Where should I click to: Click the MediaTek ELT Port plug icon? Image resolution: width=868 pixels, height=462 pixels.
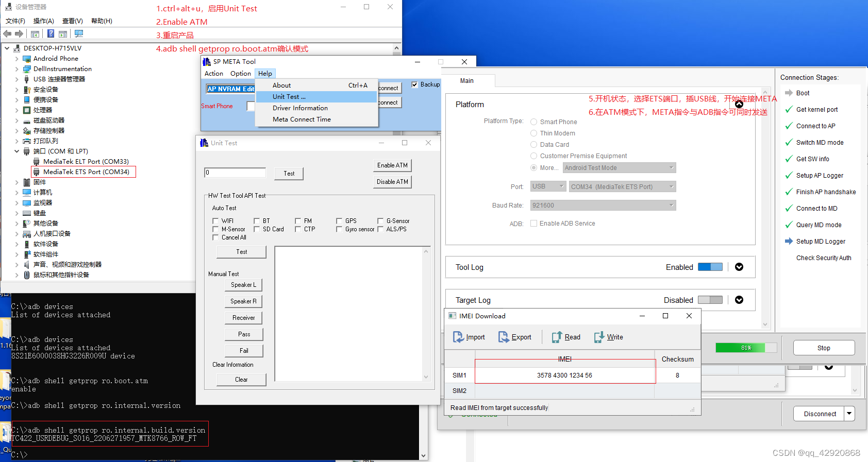(37, 162)
